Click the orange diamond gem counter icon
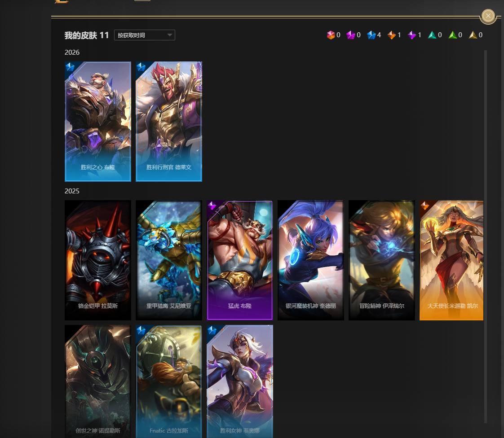 [392, 35]
